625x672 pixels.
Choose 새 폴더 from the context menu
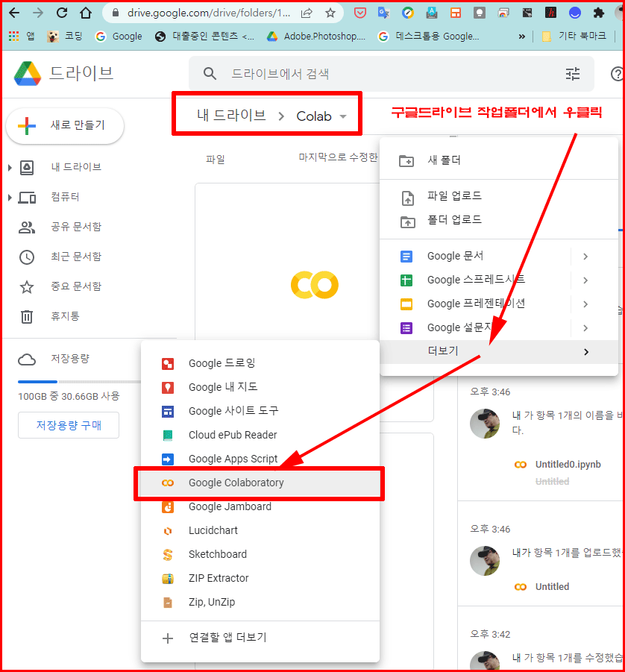coord(498,160)
